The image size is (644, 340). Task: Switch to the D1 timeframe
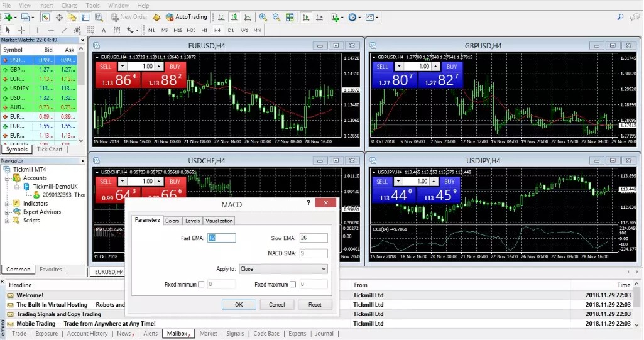click(x=231, y=30)
